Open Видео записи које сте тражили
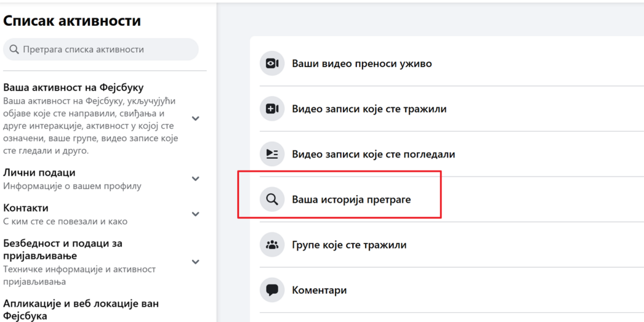The height and width of the screenshot is (322, 644). pos(369,109)
